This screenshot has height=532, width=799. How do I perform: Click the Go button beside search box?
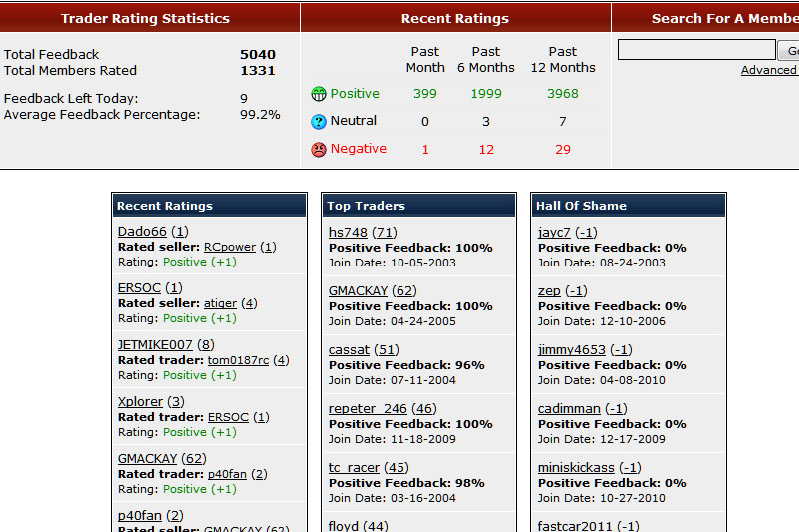[x=790, y=50]
